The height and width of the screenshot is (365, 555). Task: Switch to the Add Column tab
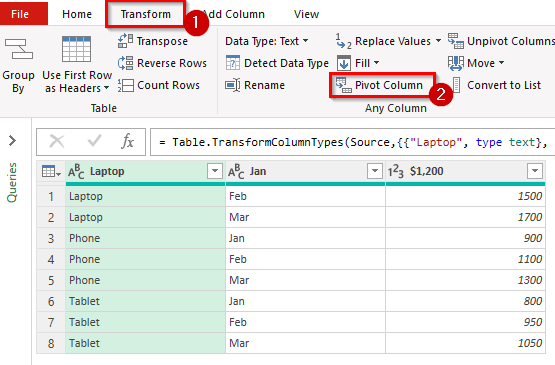click(234, 14)
